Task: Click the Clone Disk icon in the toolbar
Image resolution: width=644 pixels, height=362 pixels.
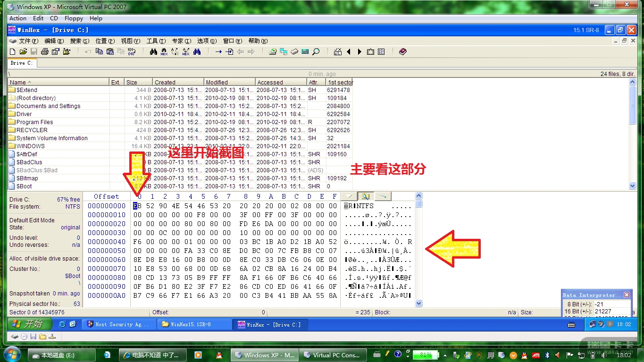Action: pyautogui.click(x=284, y=51)
